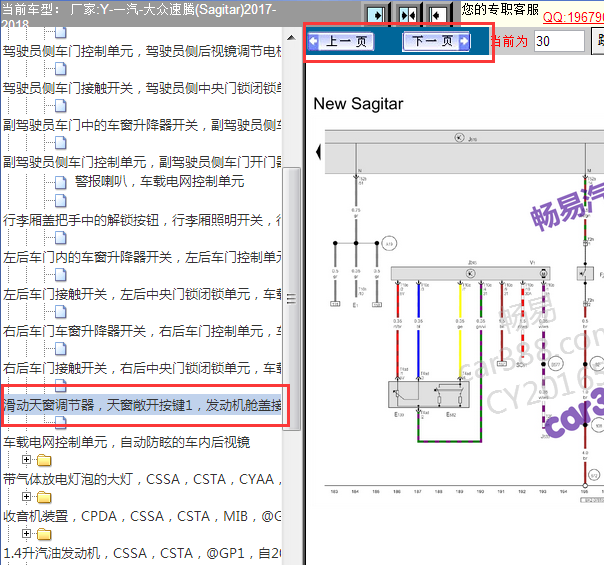Click the 您的专职客服 label

[500, 9]
